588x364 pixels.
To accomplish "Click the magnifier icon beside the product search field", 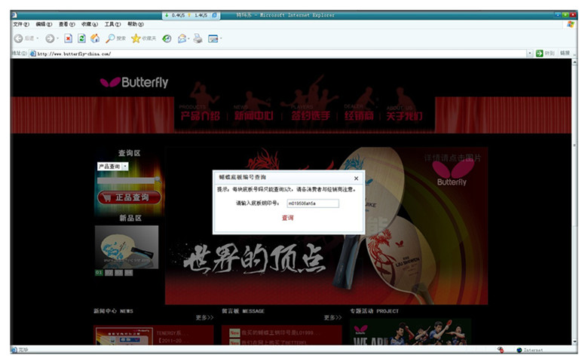I will click(158, 180).
